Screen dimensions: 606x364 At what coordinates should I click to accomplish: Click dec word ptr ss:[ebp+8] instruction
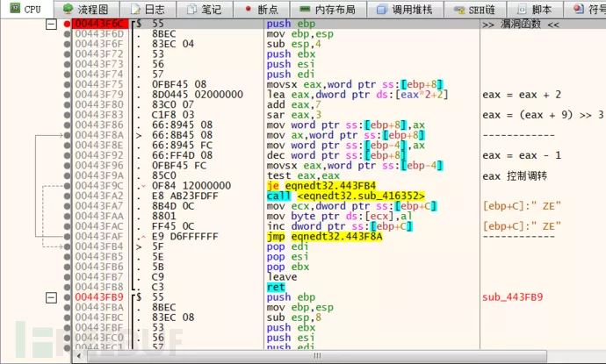tap(336, 155)
